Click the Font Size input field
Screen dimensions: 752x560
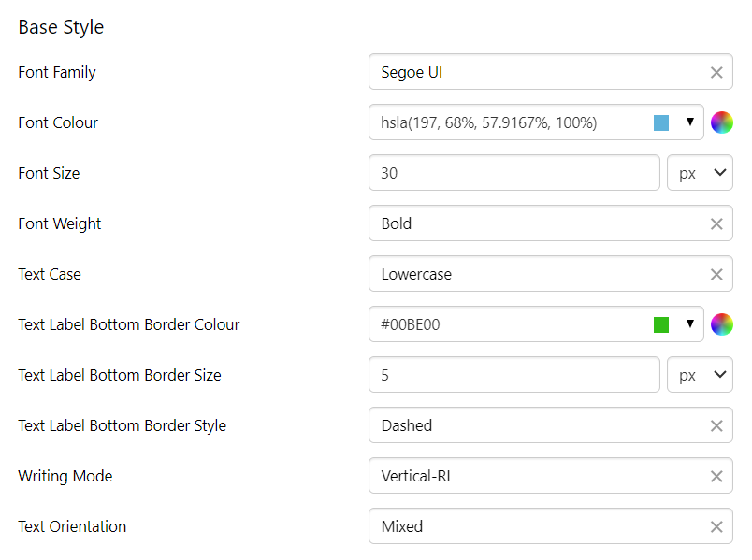514,173
